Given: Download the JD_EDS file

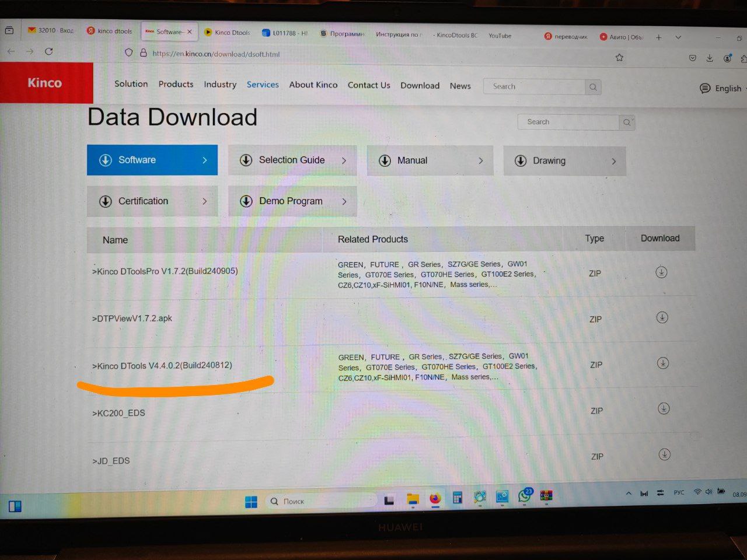Looking at the screenshot, I should tap(664, 454).
